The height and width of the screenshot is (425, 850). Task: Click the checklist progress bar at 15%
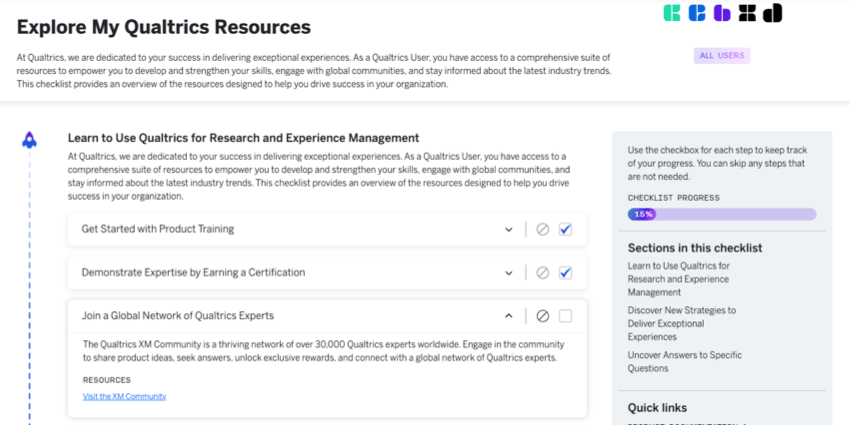point(721,214)
